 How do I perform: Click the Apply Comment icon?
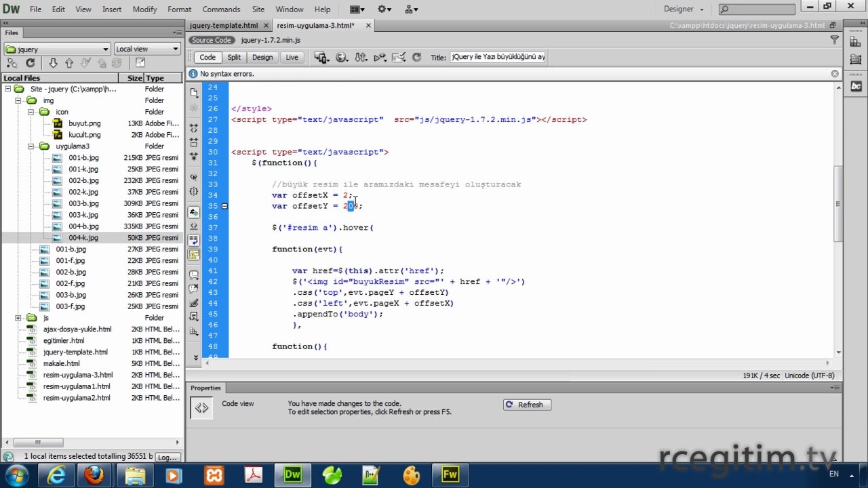coord(194,275)
